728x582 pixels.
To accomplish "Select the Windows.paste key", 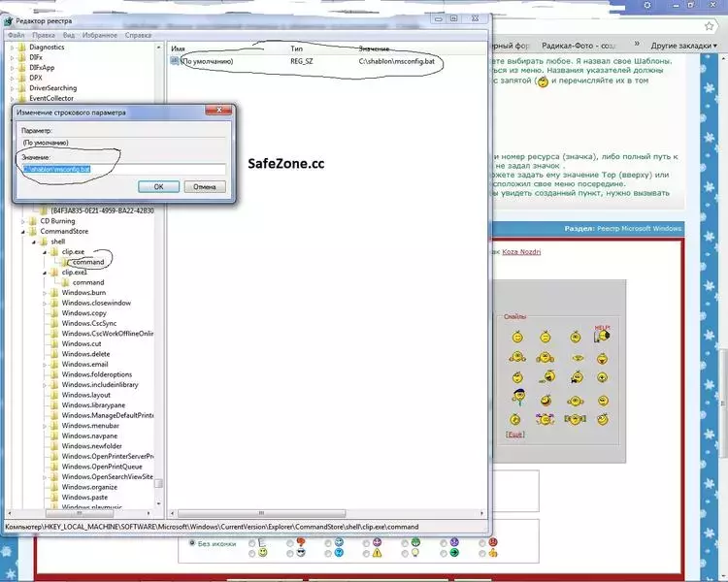I will click(84, 497).
